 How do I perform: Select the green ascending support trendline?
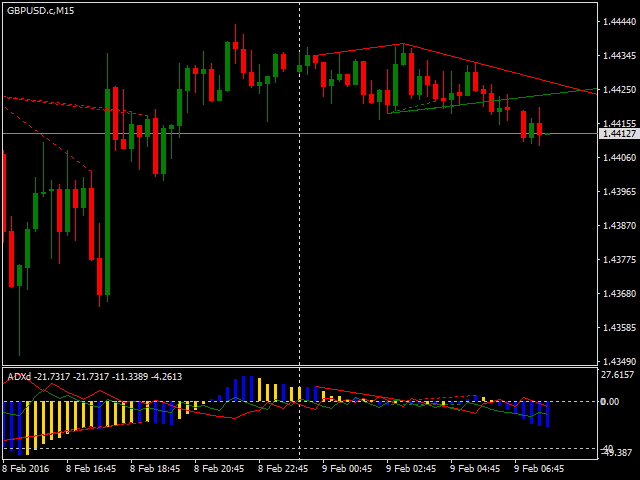(x=492, y=101)
